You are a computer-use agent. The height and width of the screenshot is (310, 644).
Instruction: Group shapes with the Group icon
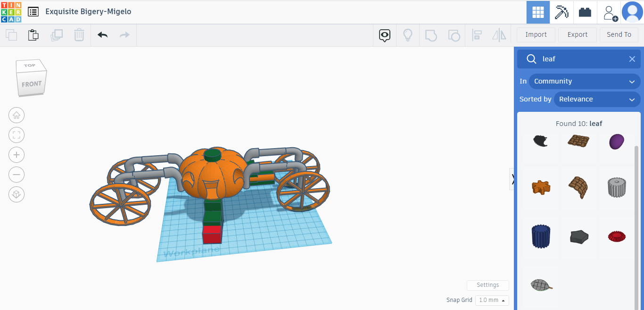click(430, 34)
